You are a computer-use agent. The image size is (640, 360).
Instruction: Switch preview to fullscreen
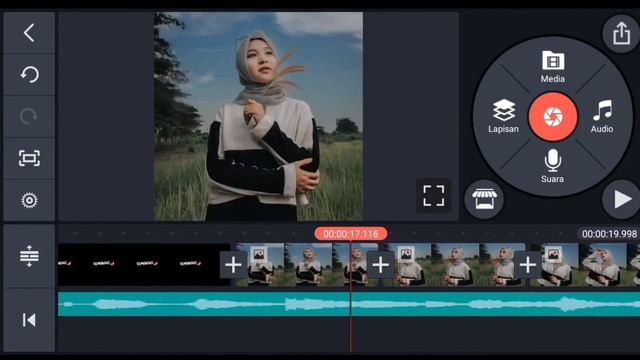(x=433, y=196)
